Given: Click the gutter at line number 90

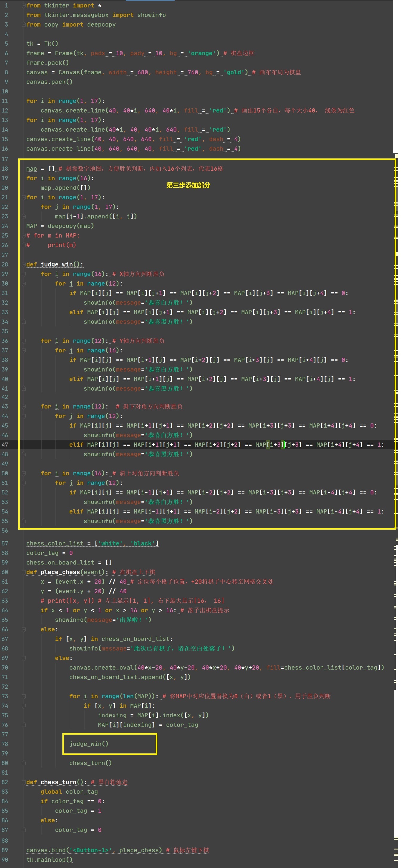Looking at the screenshot, I should tap(5, 860).
